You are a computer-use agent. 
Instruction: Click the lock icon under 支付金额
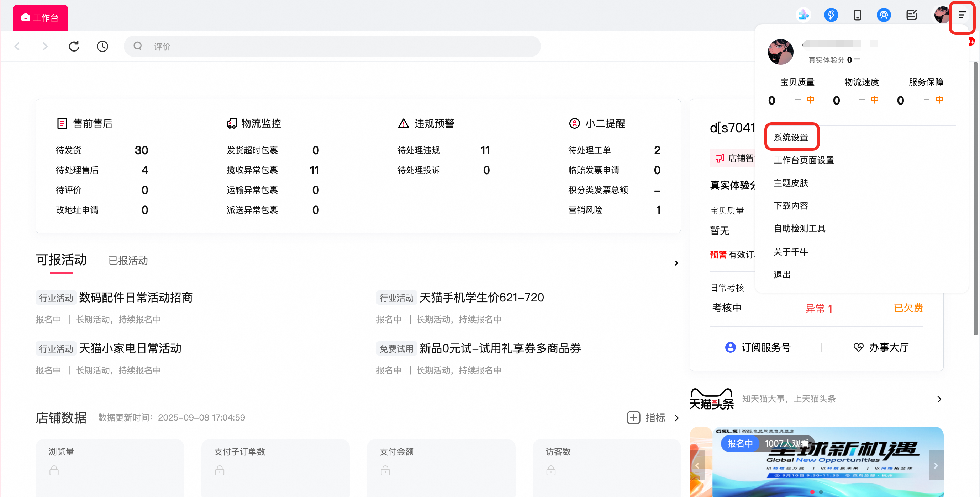(385, 470)
